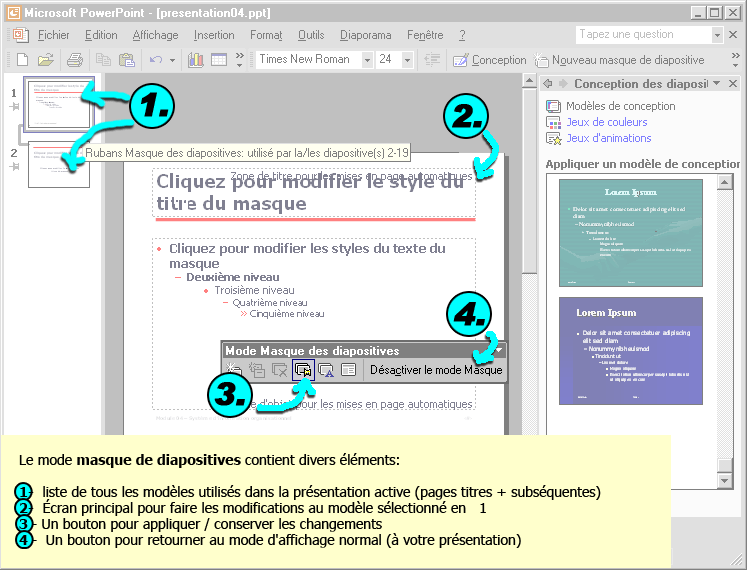Click in the Tapez une question field
The width and height of the screenshot is (747, 570).
tap(644, 35)
